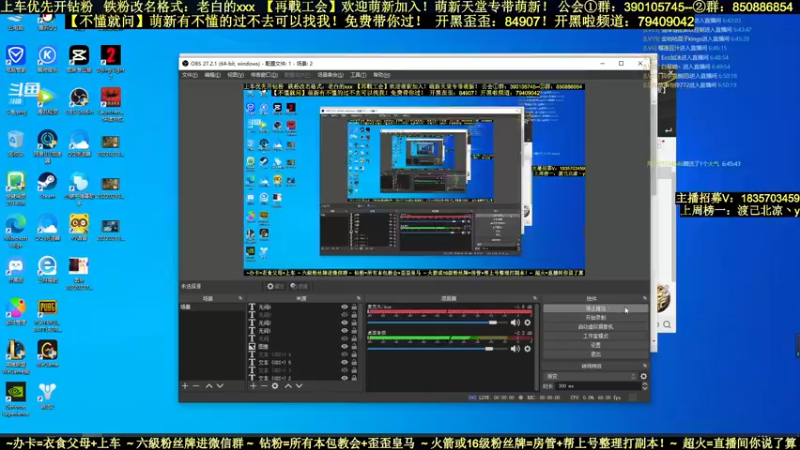The image size is (800, 450).
Task: Open transition properties gear icon
Action: pyautogui.click(x=644, y=376)
